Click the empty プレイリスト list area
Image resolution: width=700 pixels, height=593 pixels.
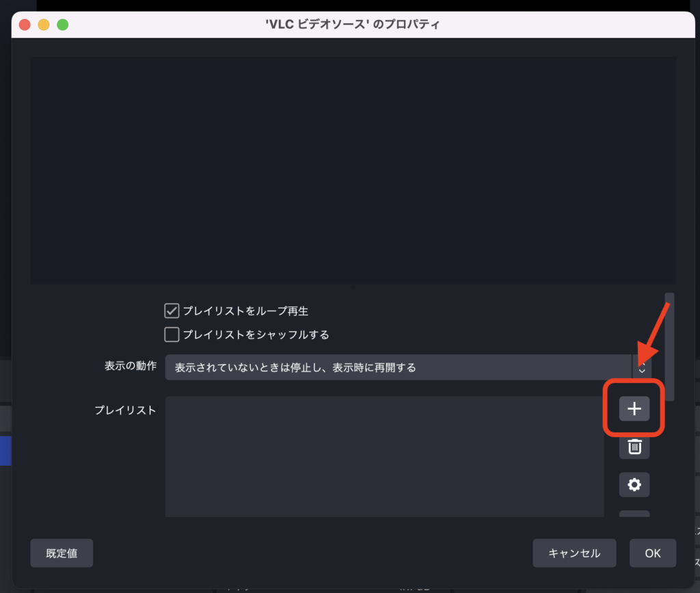click(384, 456)
